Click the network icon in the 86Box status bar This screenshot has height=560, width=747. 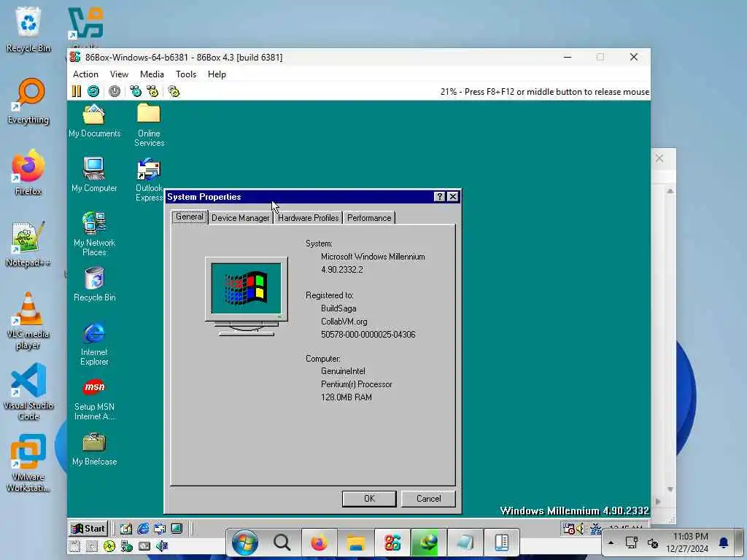pyautogui.click(x=127, y=546)
